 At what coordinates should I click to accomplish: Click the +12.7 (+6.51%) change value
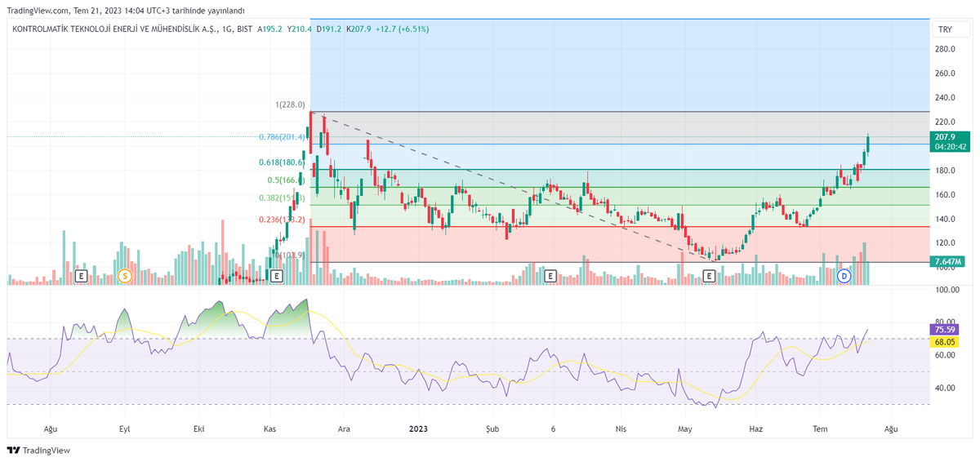(403, 29)
